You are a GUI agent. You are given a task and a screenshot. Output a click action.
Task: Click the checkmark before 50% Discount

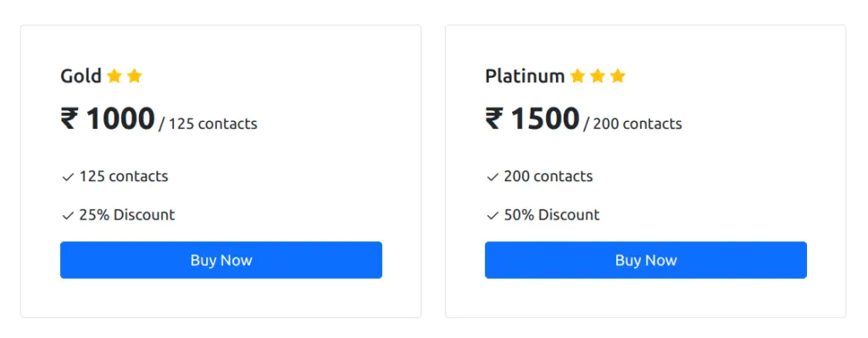click(x=492, y=215)
